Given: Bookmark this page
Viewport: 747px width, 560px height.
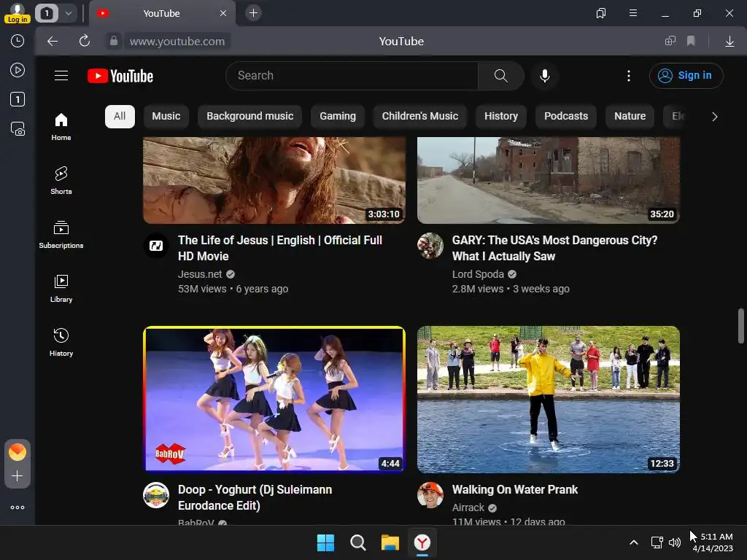Looking at the screenshot, I should [691, 42].
